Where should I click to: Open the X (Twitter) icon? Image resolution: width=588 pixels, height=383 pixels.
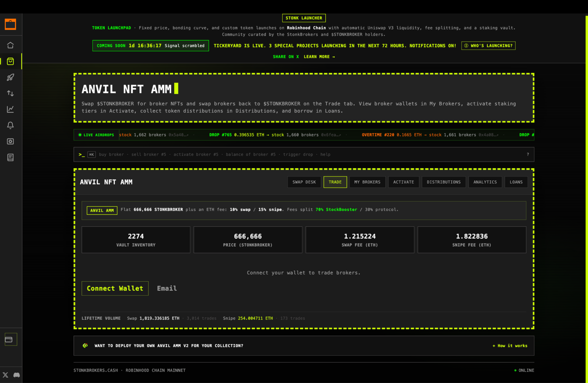(x=5, y=375)
